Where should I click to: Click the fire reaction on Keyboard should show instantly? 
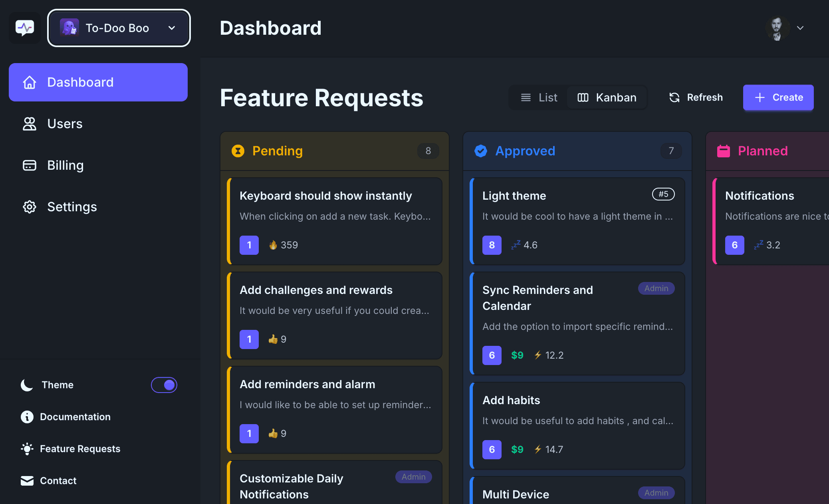[x=283, y=245]
